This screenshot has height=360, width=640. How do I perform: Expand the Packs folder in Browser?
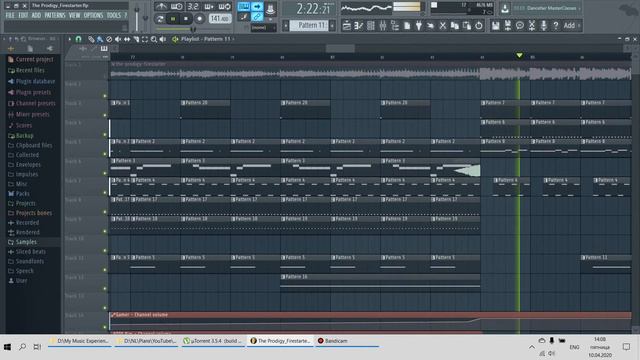pyautogui.click(x=22, y=193)
